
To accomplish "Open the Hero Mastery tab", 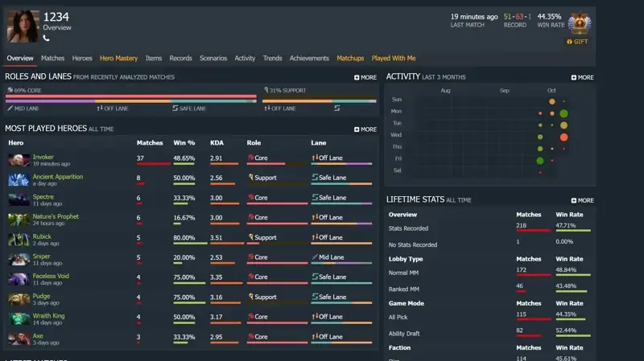I will [x=118, y=58].
